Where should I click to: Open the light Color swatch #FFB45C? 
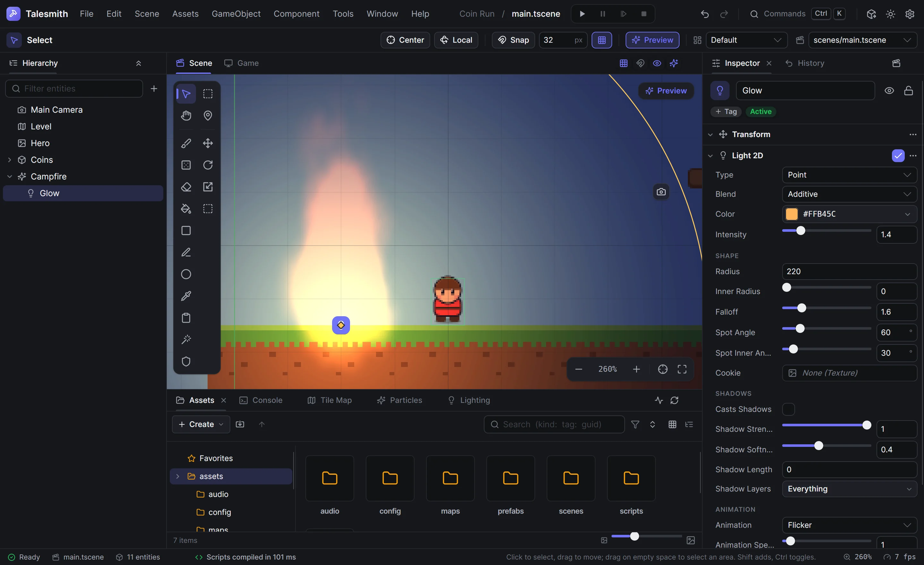click(791, 214)
